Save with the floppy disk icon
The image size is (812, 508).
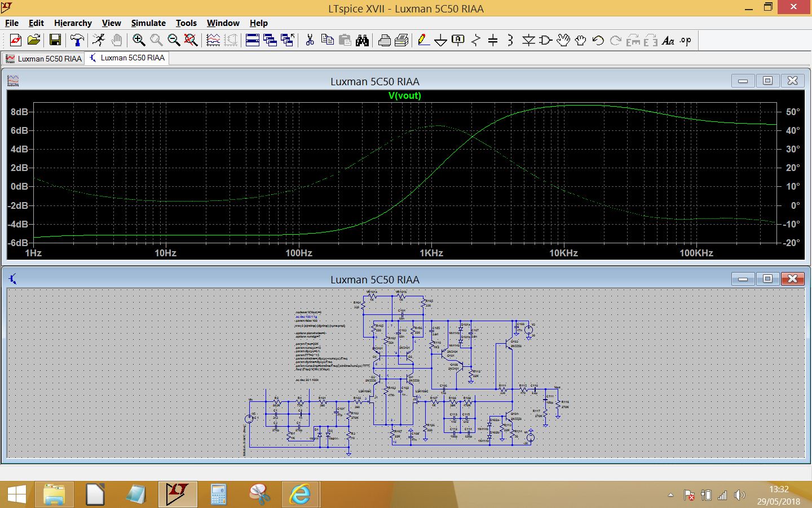coord(55,40)
